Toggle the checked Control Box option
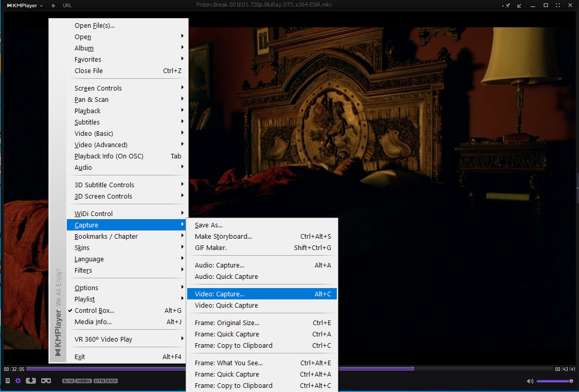579x392 pixels. pyautogui.click(x=94, y=311)
